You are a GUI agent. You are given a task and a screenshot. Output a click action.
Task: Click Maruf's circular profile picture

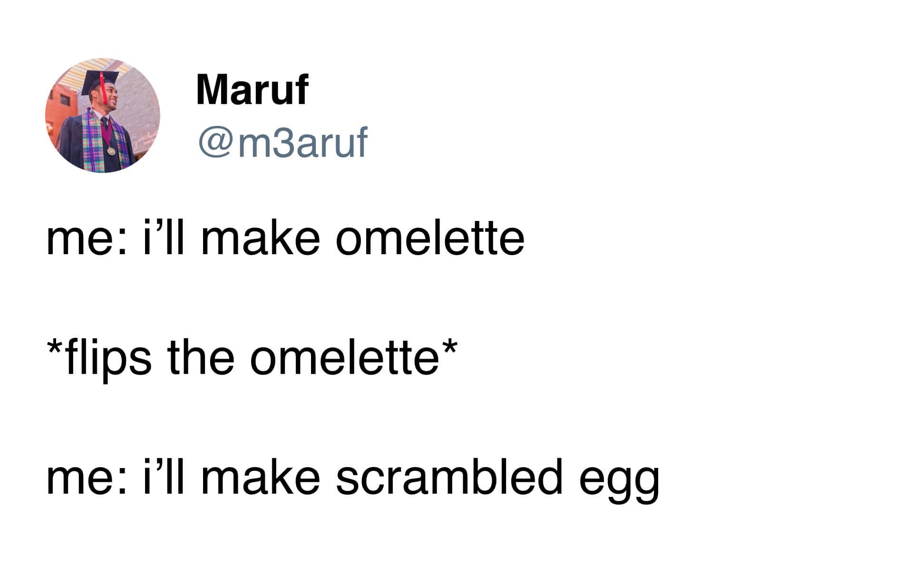pos(103,115)
